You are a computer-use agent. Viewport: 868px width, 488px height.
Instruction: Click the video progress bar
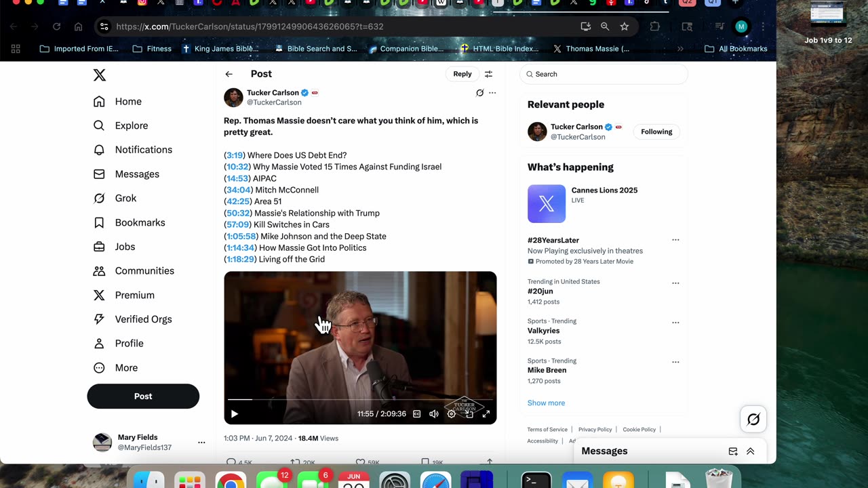(360, 400)
